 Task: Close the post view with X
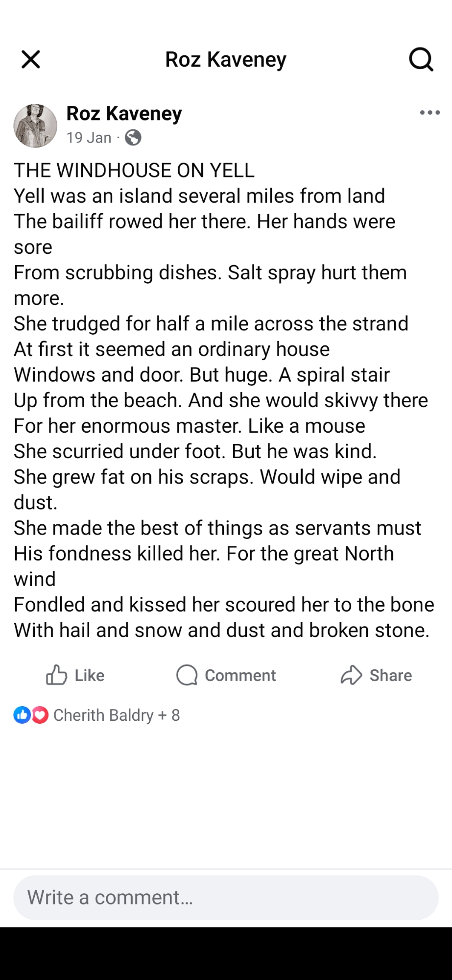(31, 60)
